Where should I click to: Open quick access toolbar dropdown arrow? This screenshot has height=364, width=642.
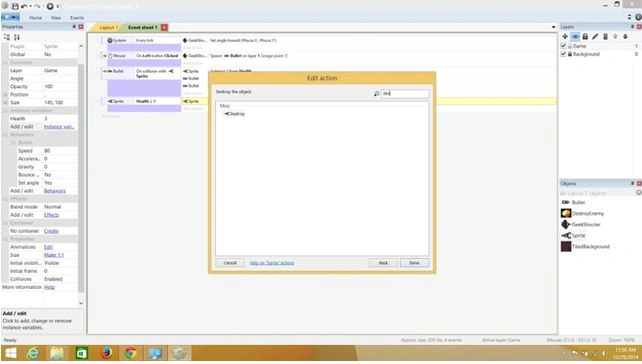click(57, 6)
